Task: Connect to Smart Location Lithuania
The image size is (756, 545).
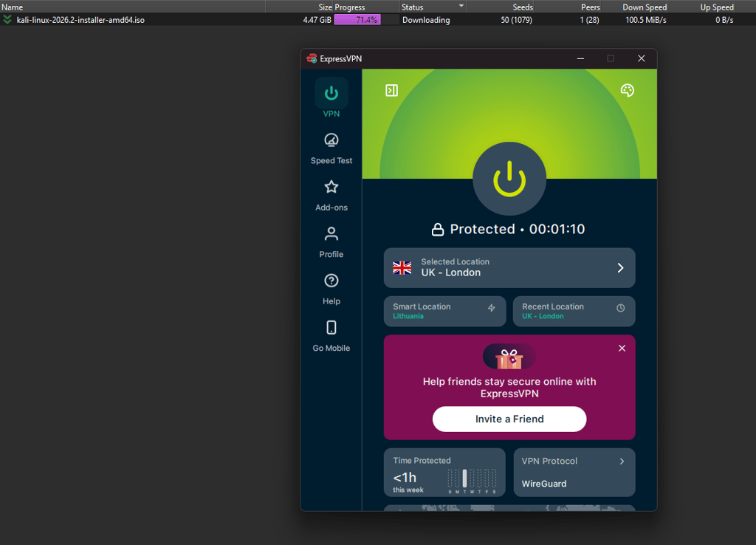Action: click(444, 311)
